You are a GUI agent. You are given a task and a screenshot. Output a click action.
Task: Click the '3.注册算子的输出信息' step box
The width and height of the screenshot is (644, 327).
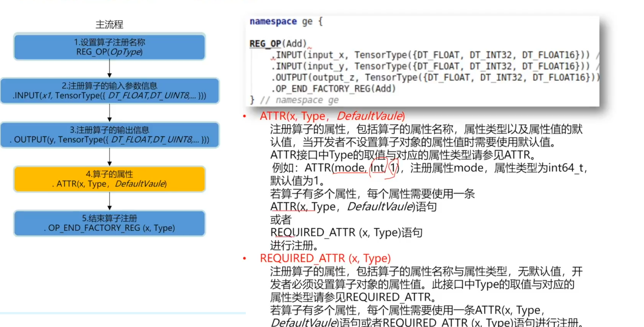tap(109, 135)
